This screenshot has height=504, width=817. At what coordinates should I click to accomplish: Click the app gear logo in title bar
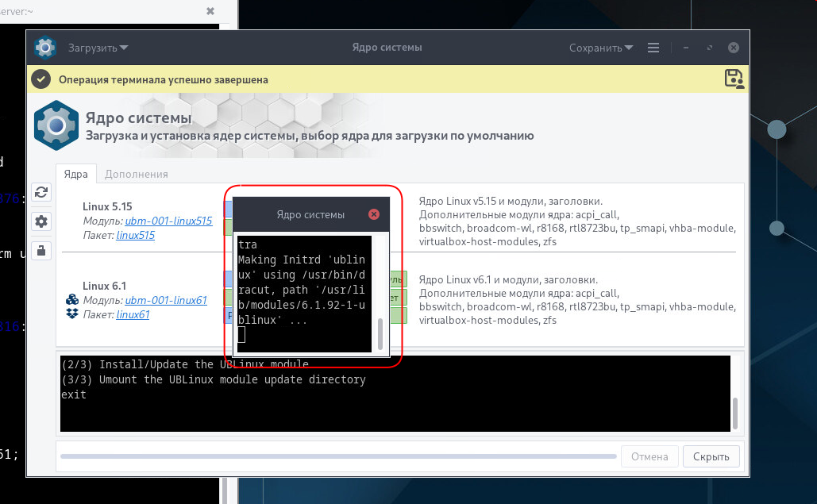[x=45, y=48]
